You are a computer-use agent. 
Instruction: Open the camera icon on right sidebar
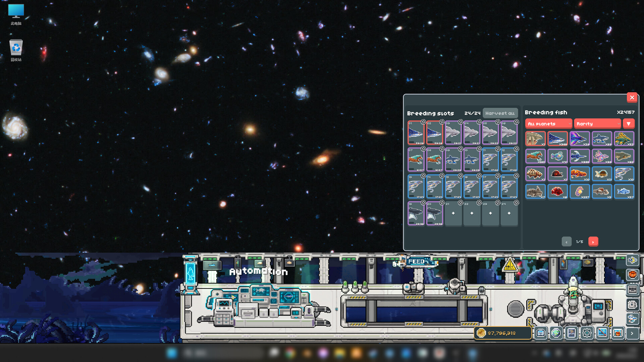(632, 304)
